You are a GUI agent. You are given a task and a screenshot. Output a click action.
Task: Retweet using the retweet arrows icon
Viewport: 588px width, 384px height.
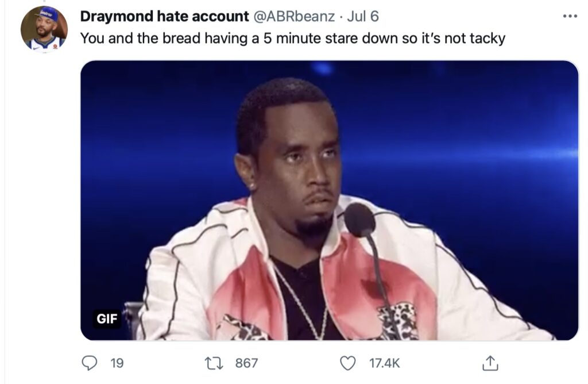[x=214, y=363]
